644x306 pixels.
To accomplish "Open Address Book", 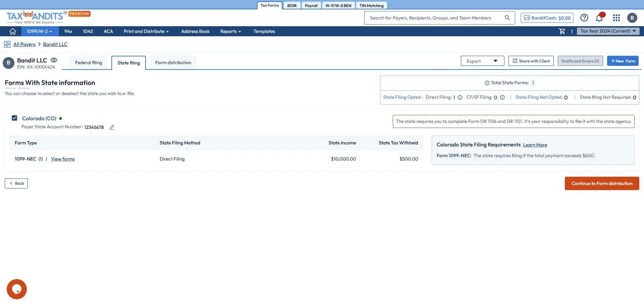I will point(195,31).
